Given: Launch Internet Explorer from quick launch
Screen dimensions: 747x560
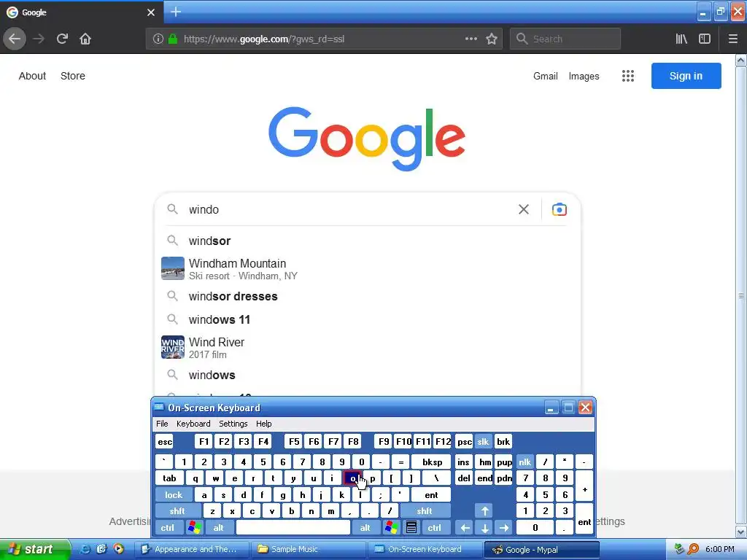Looking at the screenshot, I should (85, 549).
